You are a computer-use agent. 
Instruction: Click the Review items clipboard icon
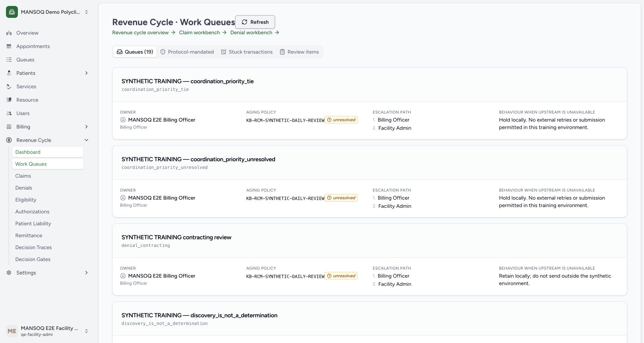coord(282,52)
